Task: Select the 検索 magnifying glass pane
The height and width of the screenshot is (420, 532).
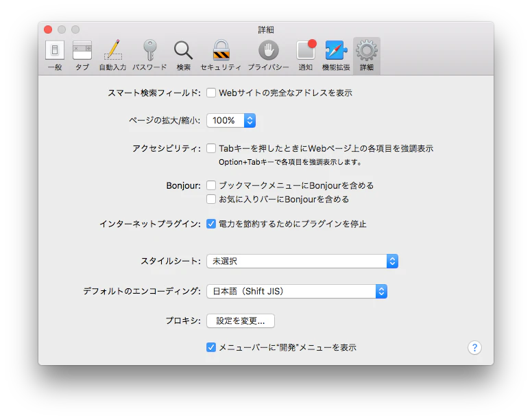Action: pos(183,56)
